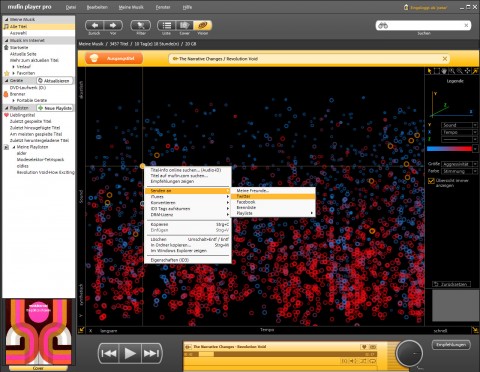480x372 pixels.
Task: Open the Y axis Sound dropdown
Action: pos(459,125)
